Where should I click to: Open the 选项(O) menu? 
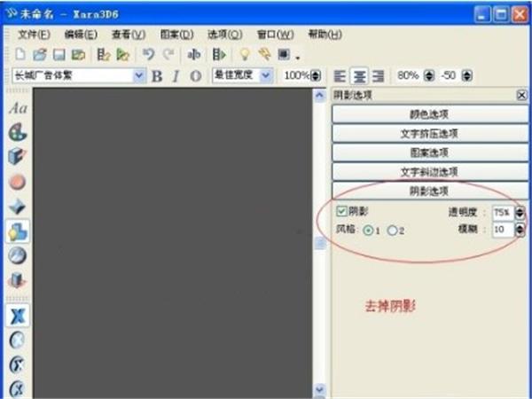tap(224, 35)
